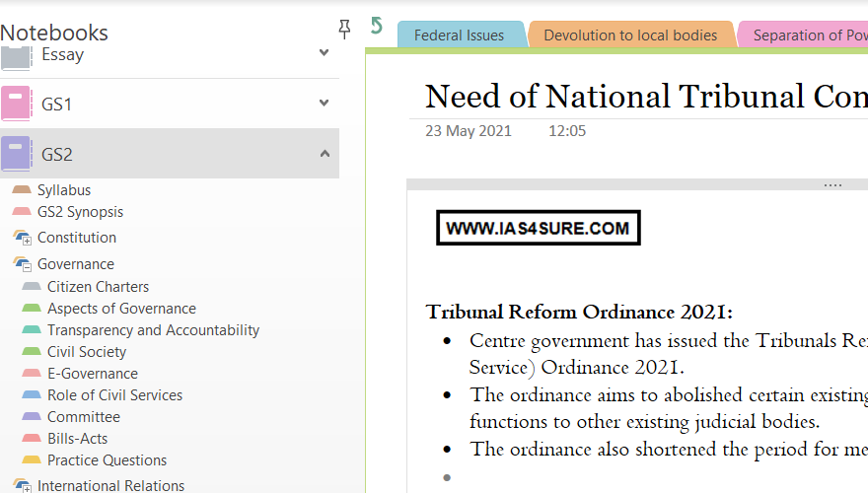Click the page date 23 May 2021
The width and height of the screenshot is (868, 493).
point(469,131)
